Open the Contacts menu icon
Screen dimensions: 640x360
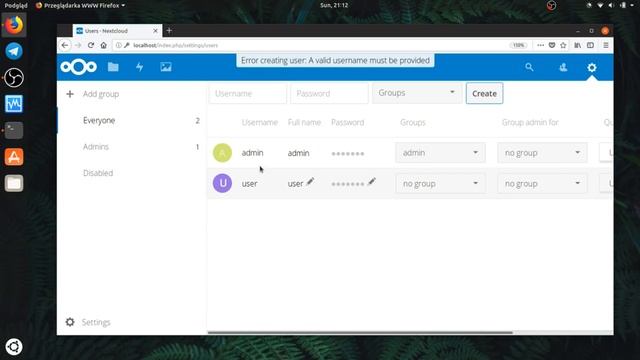click(x=563, y=67)
